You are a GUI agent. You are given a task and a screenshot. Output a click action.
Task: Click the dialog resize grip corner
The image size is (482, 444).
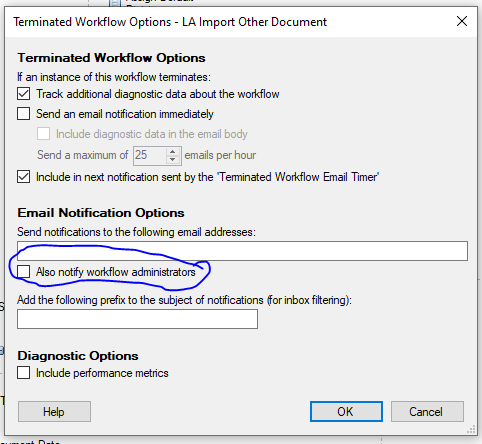[x=471, y=430]
